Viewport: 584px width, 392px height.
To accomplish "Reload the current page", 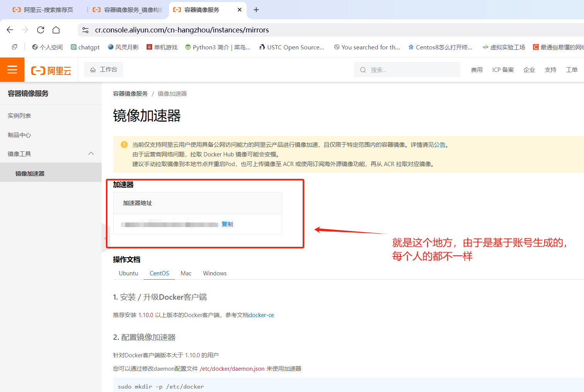I will [x=41, y=30].
